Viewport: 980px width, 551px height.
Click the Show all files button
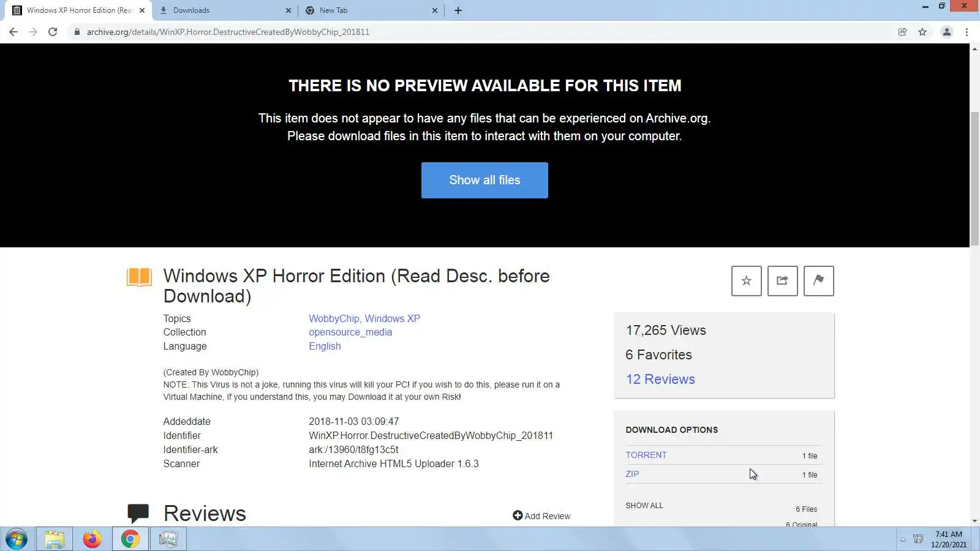[x=484, y=180]
